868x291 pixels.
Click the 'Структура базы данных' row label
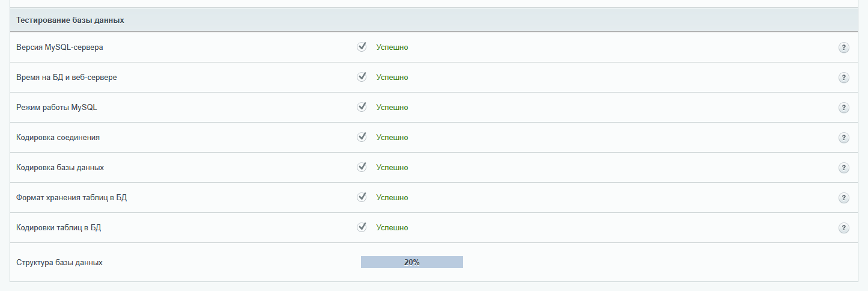[59, 263]
